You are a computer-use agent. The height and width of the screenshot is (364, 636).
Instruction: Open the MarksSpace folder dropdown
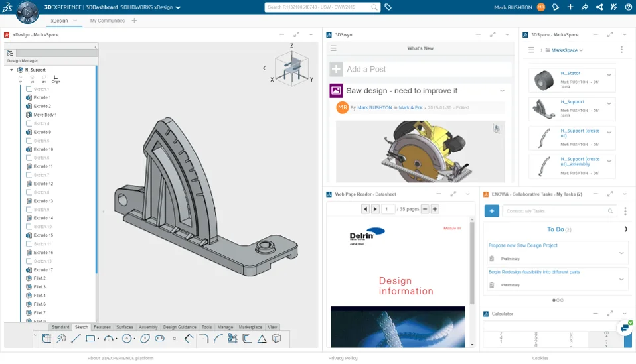pyautogui.click(x=581, y=50)
